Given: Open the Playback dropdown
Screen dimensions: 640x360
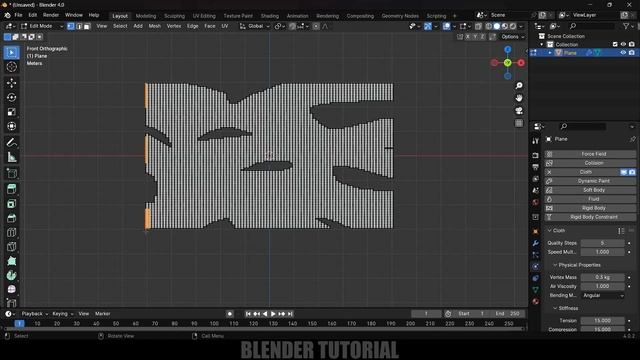Looking at the screenshot, I should pyautogui.click(x=35, y=314).
